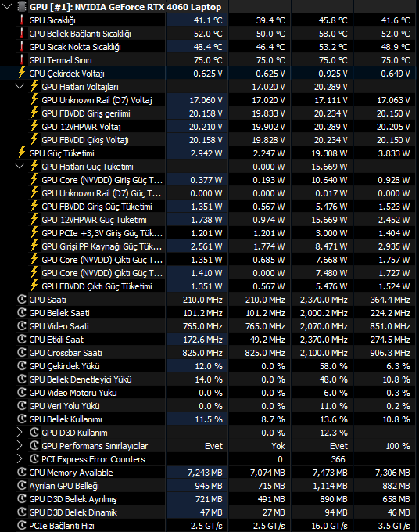Select the GPU Bellek Saati sensor row
This screenshot has height=532, width=419.
[x=209, y=312]
